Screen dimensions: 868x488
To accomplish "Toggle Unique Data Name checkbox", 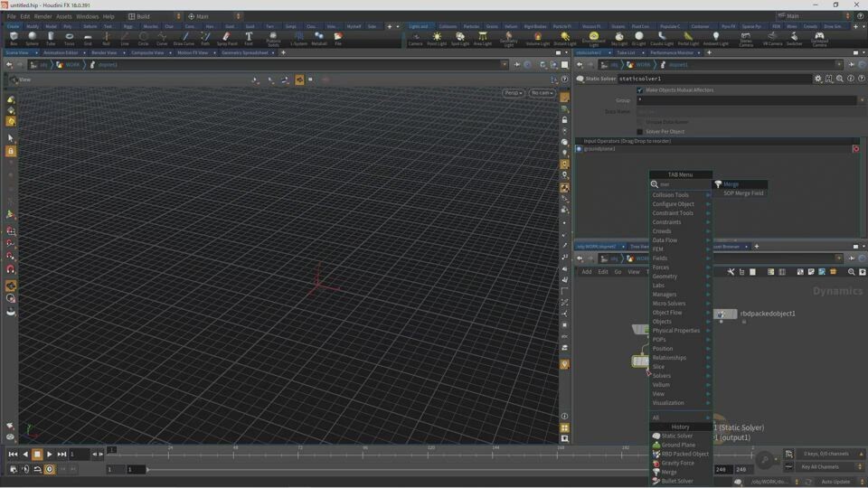I will click(x=640, y=122).
